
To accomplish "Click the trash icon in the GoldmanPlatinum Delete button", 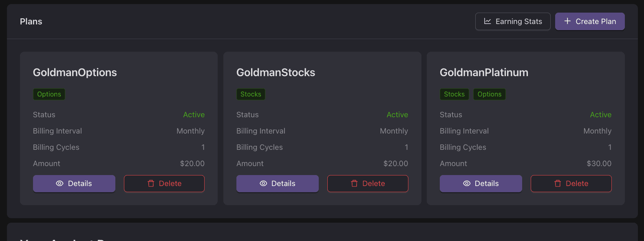I will coord(558,184).
